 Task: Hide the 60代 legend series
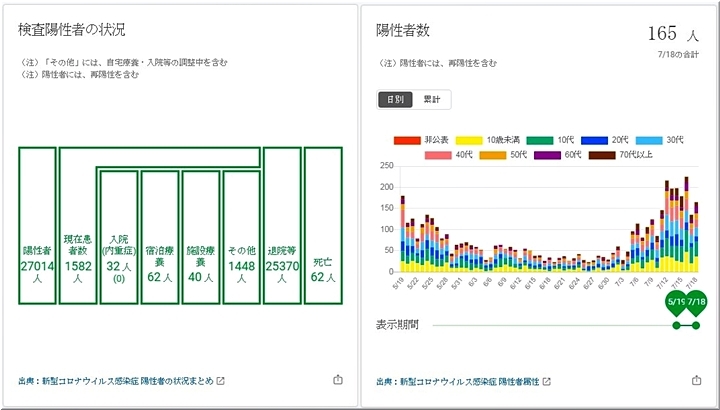pos(547,155)
